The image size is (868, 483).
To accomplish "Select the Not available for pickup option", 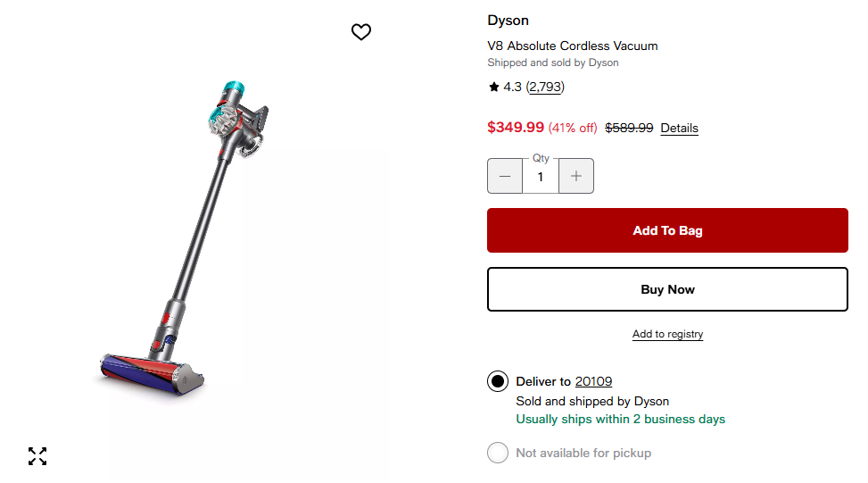I will [498, 453].
